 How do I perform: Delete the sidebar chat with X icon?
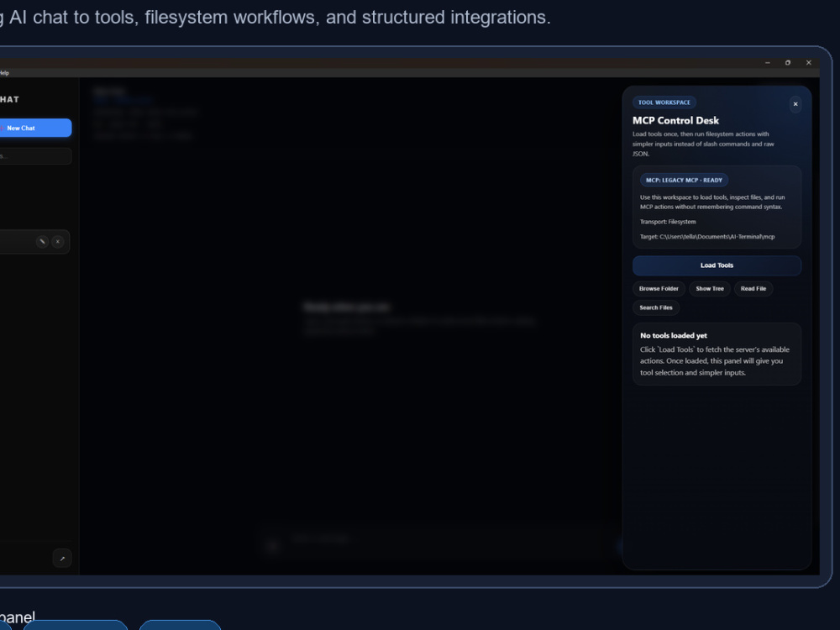(x=58, y=242)
